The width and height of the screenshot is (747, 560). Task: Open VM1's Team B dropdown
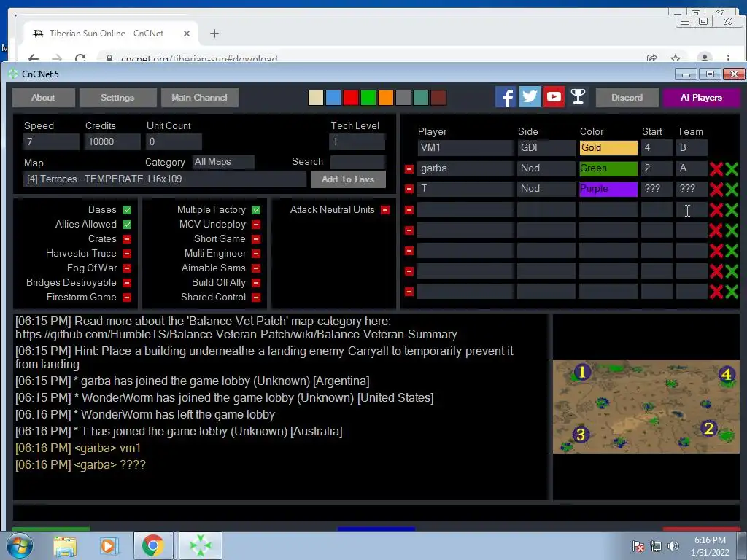click(692, 147)
